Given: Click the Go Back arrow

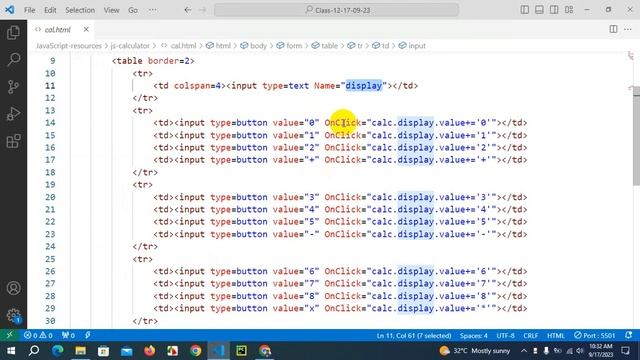Looking at the screenshot, I should (x=188, y=10).
